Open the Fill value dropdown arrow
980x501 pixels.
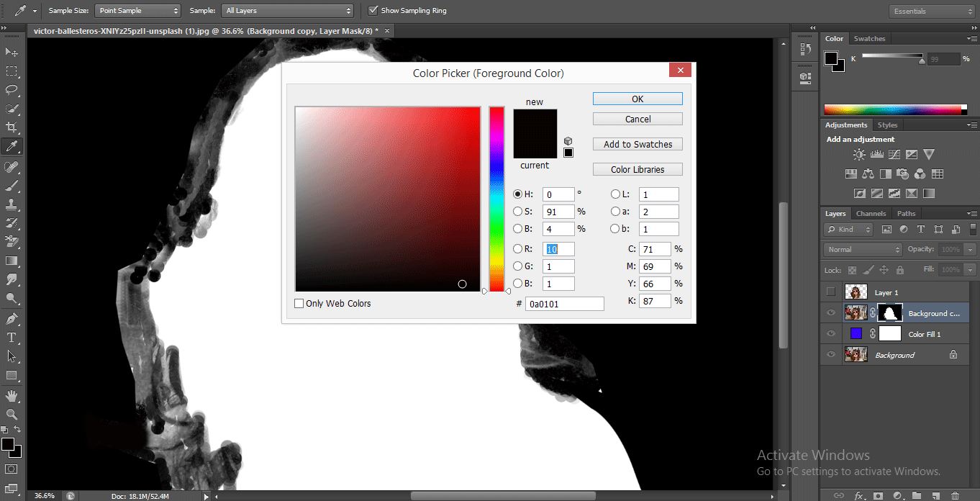click(971, 270)
